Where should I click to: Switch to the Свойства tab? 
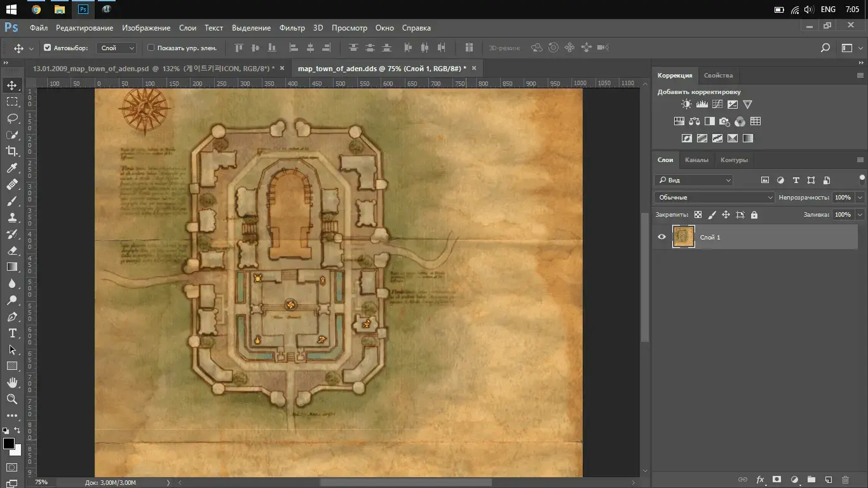tap(718, 75)
